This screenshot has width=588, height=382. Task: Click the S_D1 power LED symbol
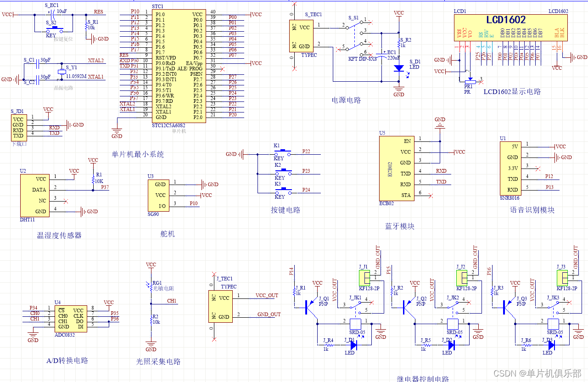(x=399, y=67)
